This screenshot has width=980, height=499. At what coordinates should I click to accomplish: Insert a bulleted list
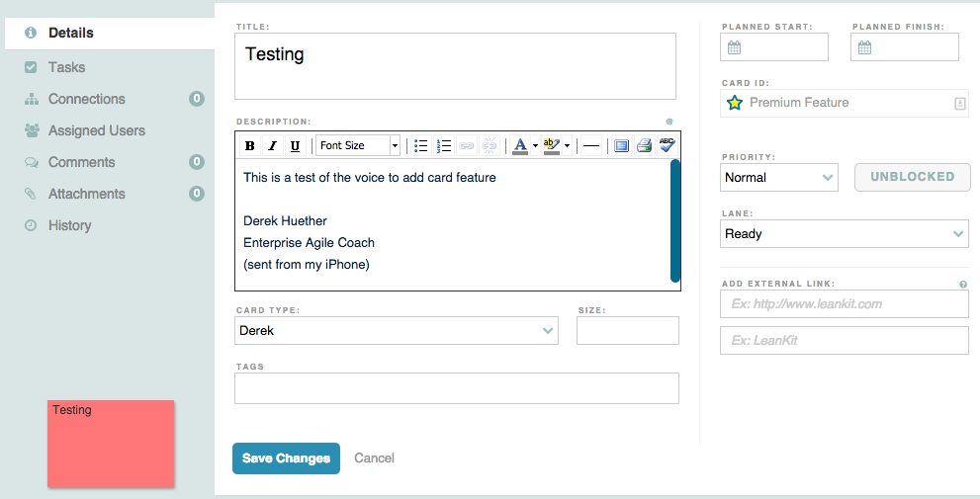coord(421,145)
